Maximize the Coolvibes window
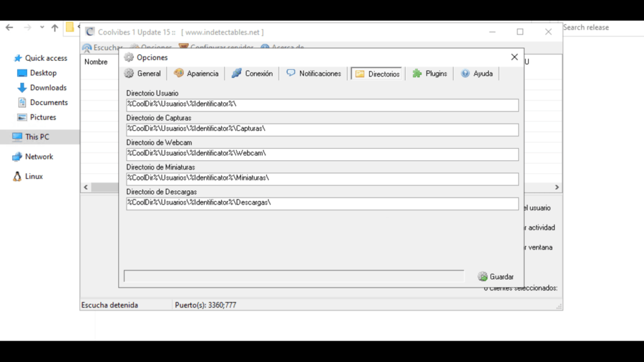This screenshot has height=362, width=644. (520, 32)
